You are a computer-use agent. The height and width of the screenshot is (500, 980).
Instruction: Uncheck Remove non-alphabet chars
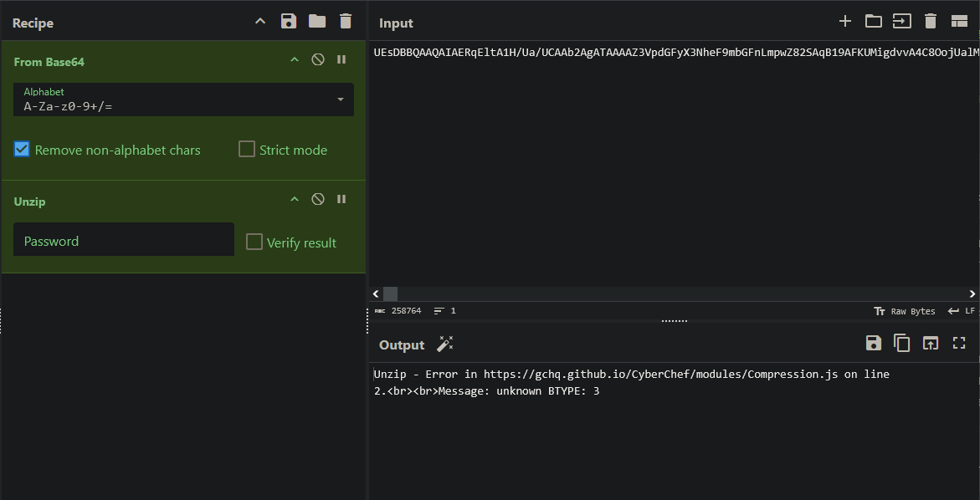[23, 150]
